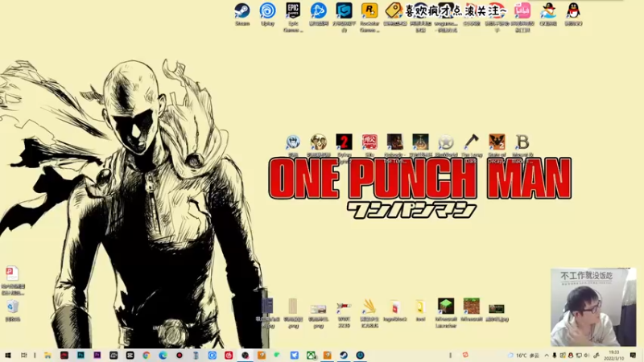Open the Epic Games Launcher shortcut
This screenshot has width=644, height=362.
(293, 16)
